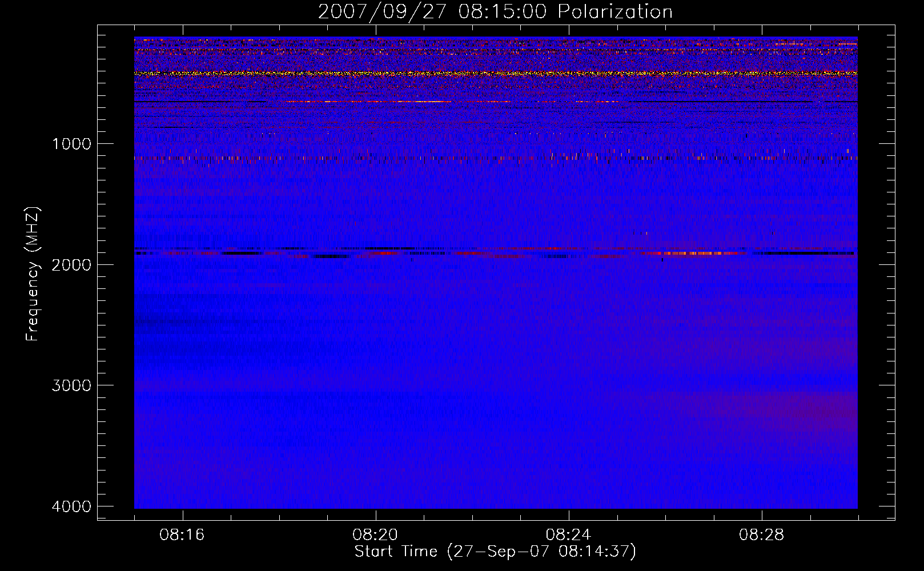Click the bright yellow interference band in the spectrogram
This screenshot has height=571, width=924.
tap(496, 73)
